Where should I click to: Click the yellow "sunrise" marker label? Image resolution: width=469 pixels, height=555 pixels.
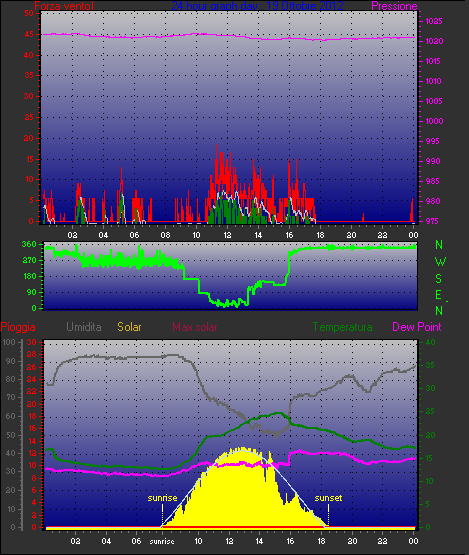(162, 498)
